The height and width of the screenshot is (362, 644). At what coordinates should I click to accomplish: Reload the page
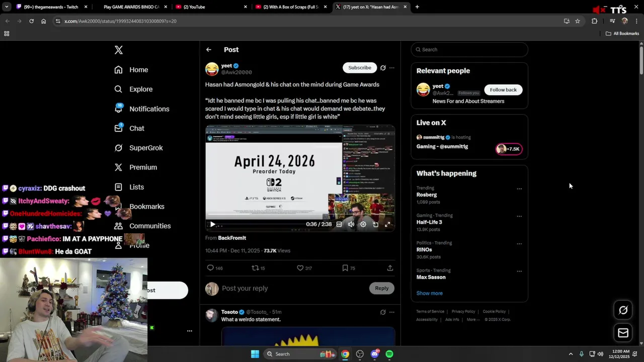(x=31, y=21)
